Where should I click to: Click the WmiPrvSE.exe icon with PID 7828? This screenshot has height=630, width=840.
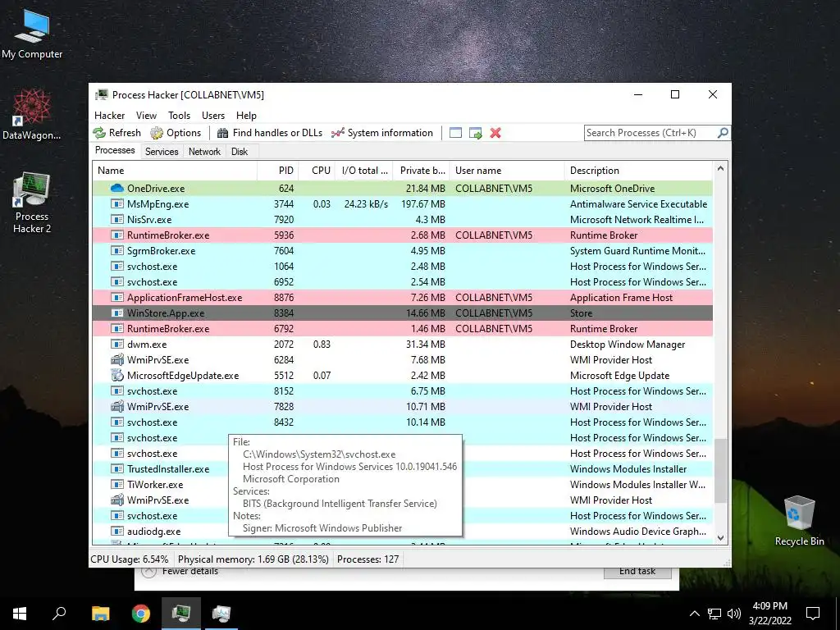point(116,407)
